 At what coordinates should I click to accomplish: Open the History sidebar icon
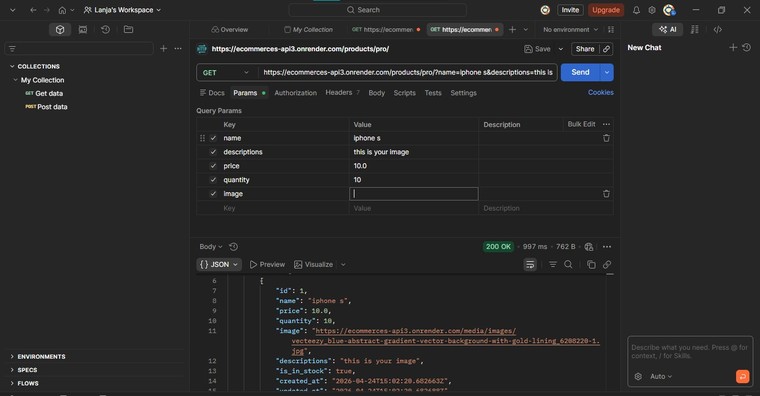tap(105, 30)
